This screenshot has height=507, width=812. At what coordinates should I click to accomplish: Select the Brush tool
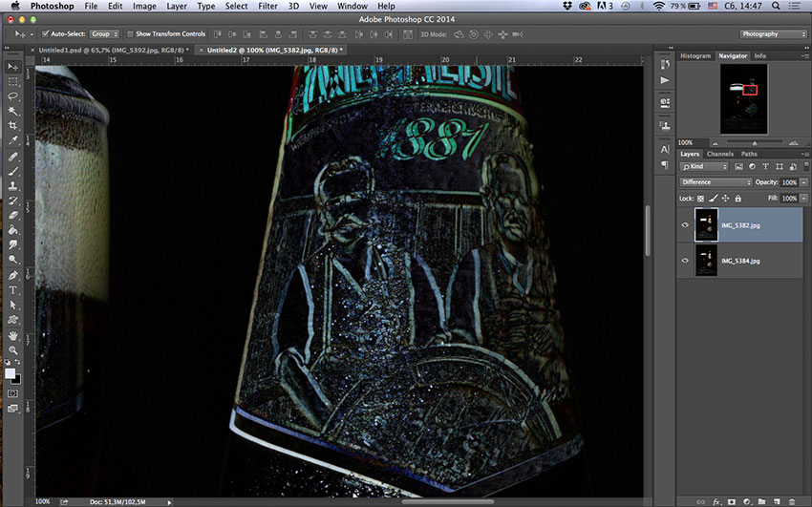click(13, 171)
